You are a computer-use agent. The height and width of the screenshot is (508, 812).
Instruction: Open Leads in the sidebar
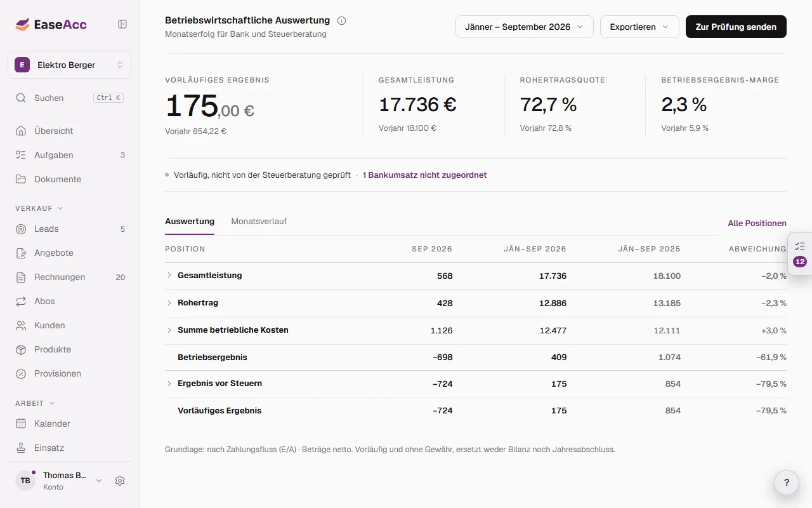(70, 229)
